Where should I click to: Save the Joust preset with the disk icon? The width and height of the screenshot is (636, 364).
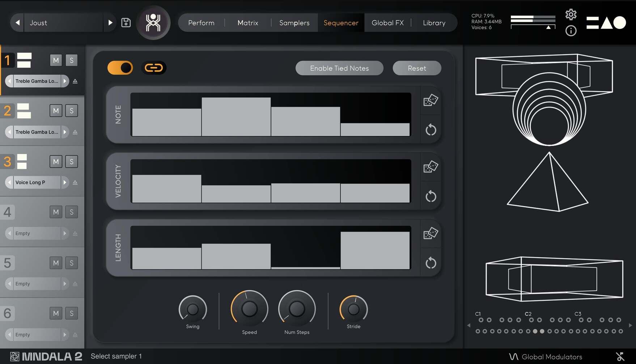click(126, 22)
